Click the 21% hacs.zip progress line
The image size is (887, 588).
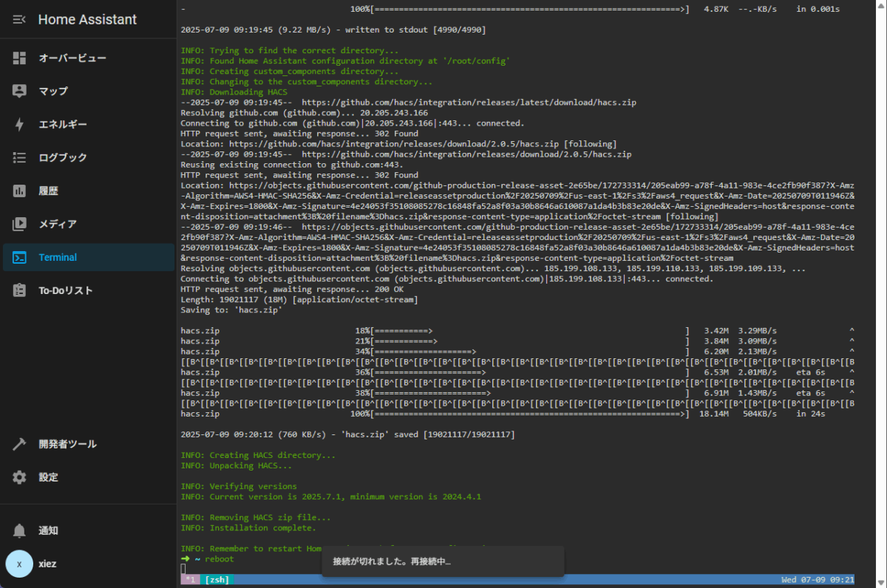[x=517, y=341]
